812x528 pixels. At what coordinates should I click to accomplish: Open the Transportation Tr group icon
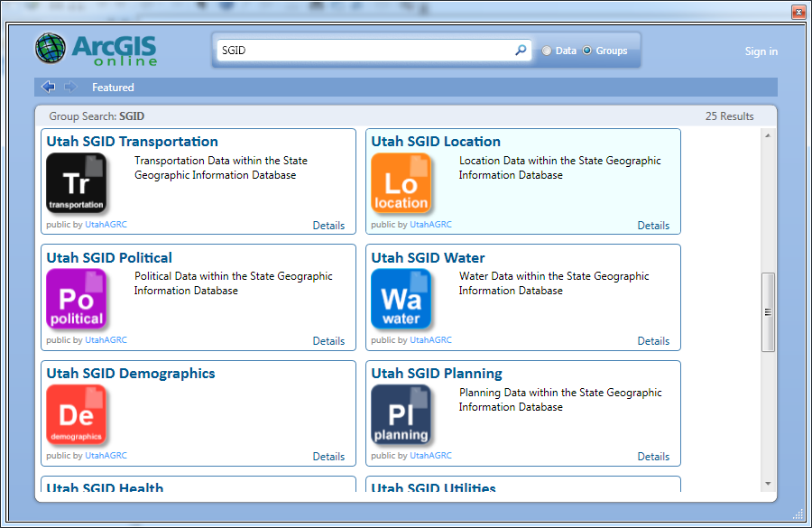(x=76, y=182)
